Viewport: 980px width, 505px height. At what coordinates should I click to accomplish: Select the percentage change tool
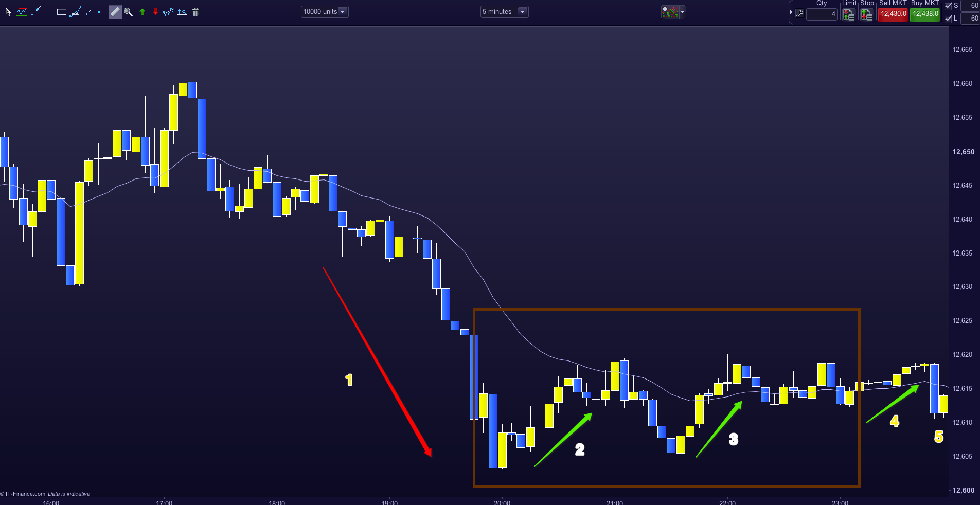point(182,12)
